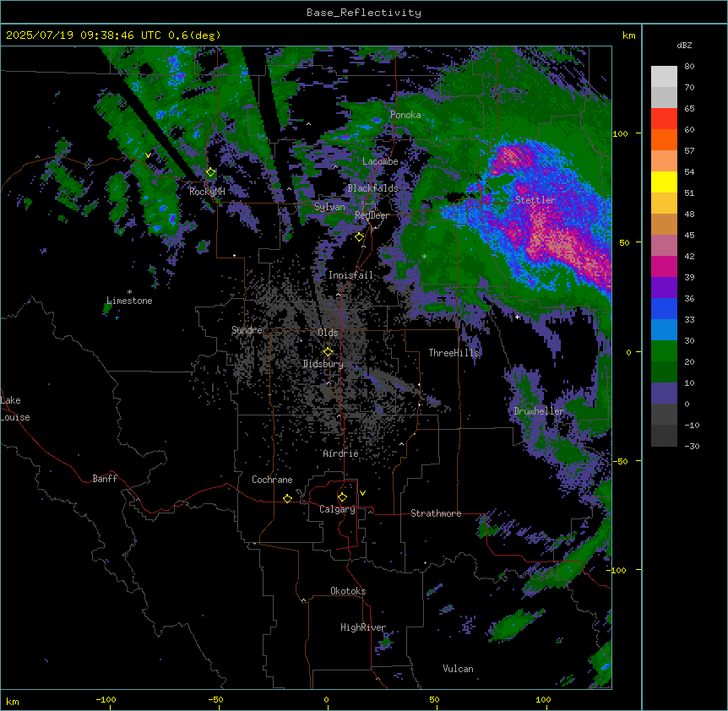Image resolution: width=728 pixels, height=711 pixels.
Task: Click the Blackfalds city label
Action: (x=372, y=188)
